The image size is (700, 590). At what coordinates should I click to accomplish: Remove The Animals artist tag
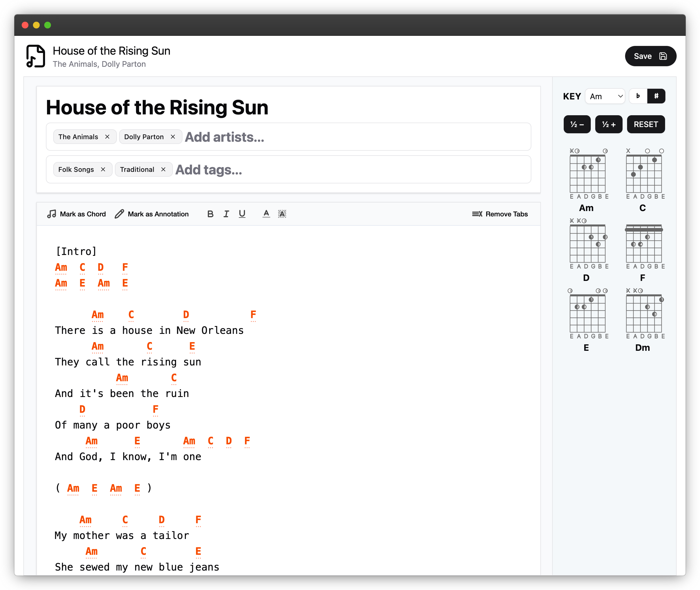107,137
